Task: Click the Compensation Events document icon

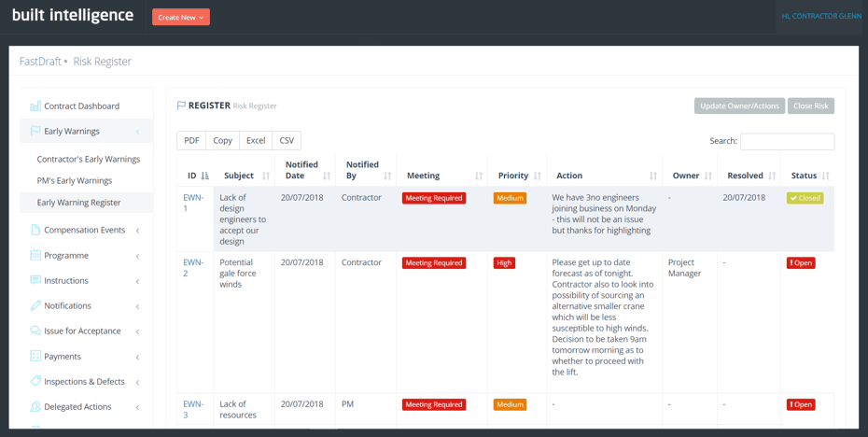Action: point(35,230)
